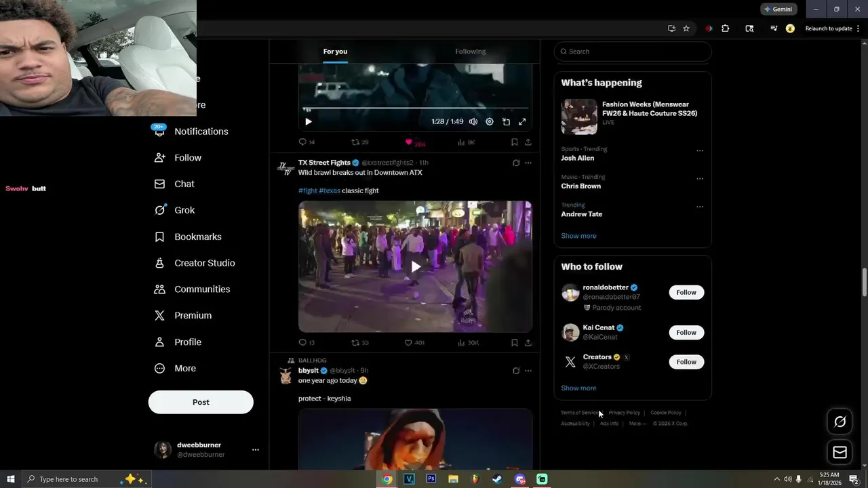Play the top video at 1:28
This screenshot has height=488, width=868.
click(308, 122)
